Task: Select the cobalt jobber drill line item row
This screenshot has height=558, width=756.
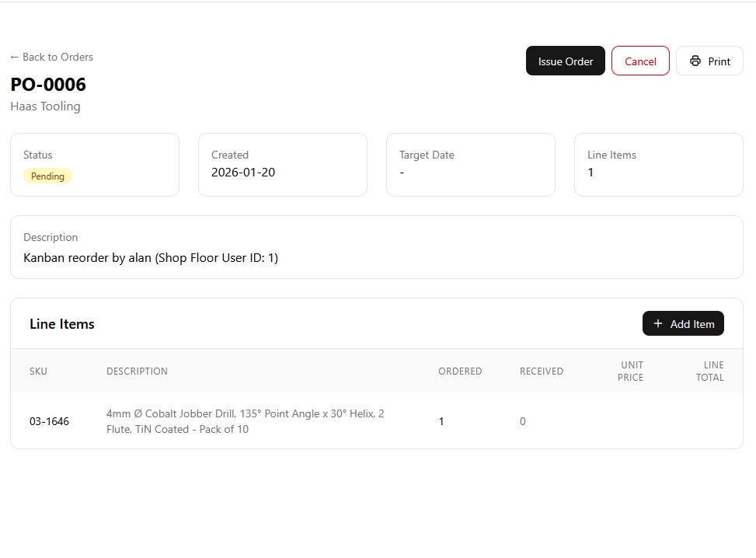Action: (246, 421)
